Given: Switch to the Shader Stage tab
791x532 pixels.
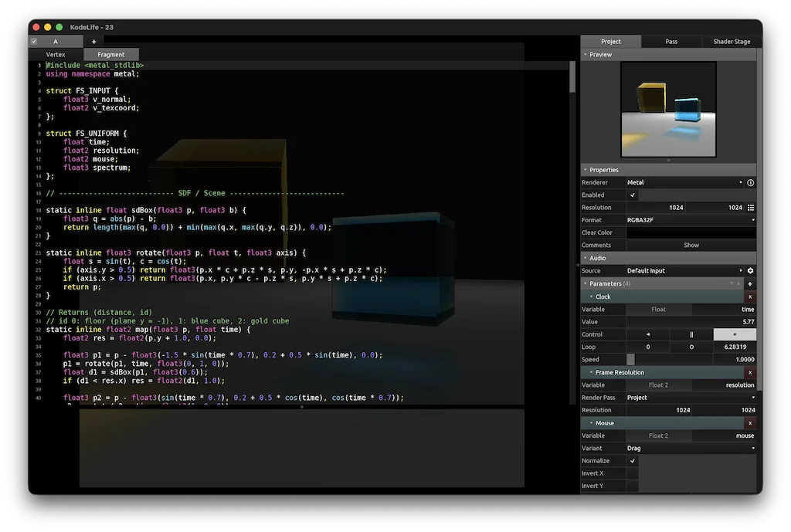Looking at the screenshot, I should (x=732, y=42).
